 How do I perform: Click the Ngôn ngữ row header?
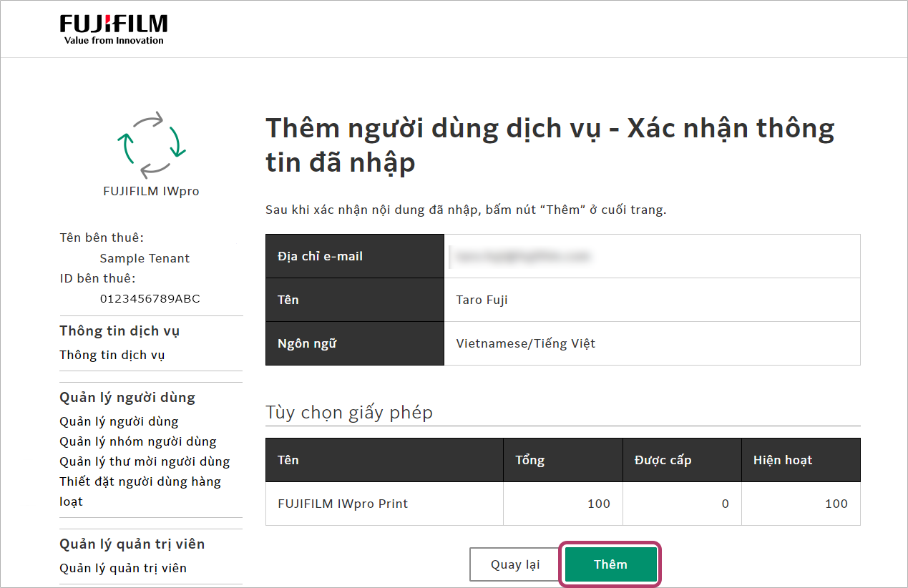tap(355, 343)
